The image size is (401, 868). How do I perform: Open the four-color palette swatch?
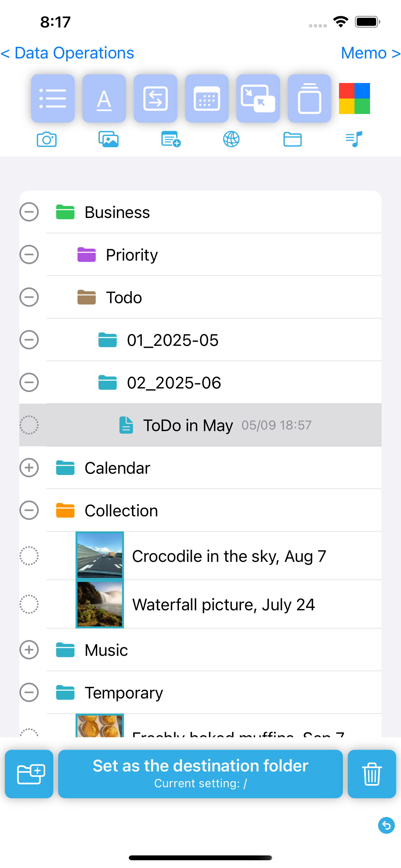click(354, 98)
